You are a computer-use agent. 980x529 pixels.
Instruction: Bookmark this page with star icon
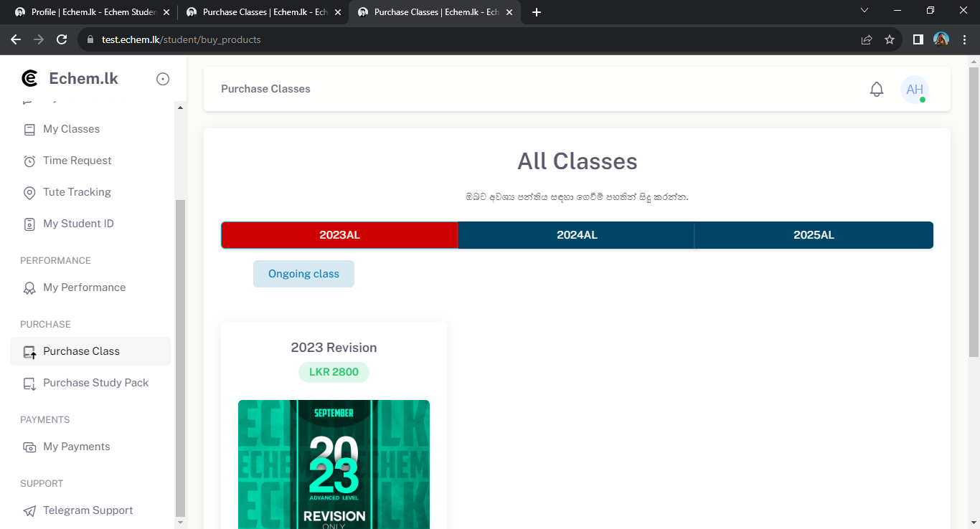tap(890, 39)
